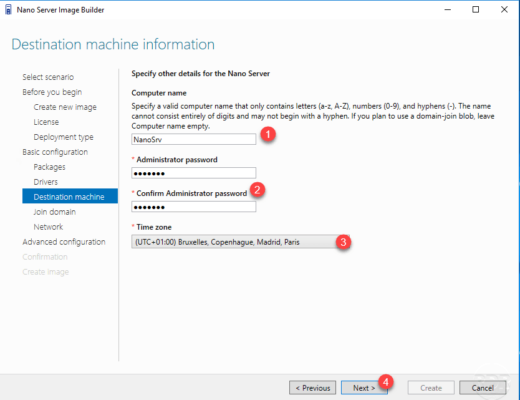Viewport: 520px width, 400px height.
Task: Open the Deployment type step
Action: [63, 137]
